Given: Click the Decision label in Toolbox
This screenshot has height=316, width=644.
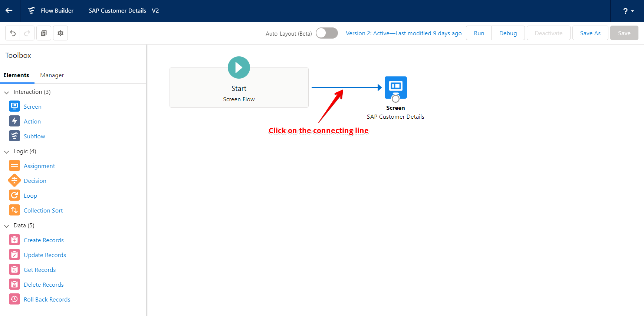Looking at the screenshot, I should click(35, 181).
